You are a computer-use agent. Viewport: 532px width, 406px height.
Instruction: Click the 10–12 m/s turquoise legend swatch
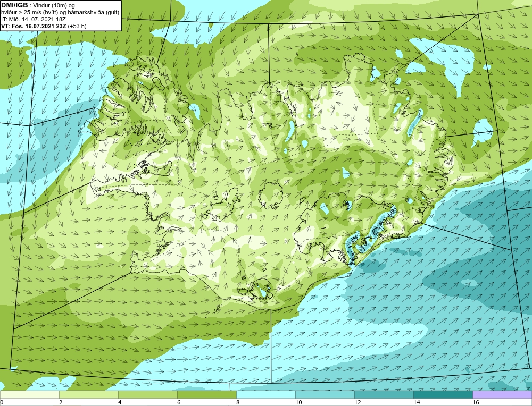point(325,394)
